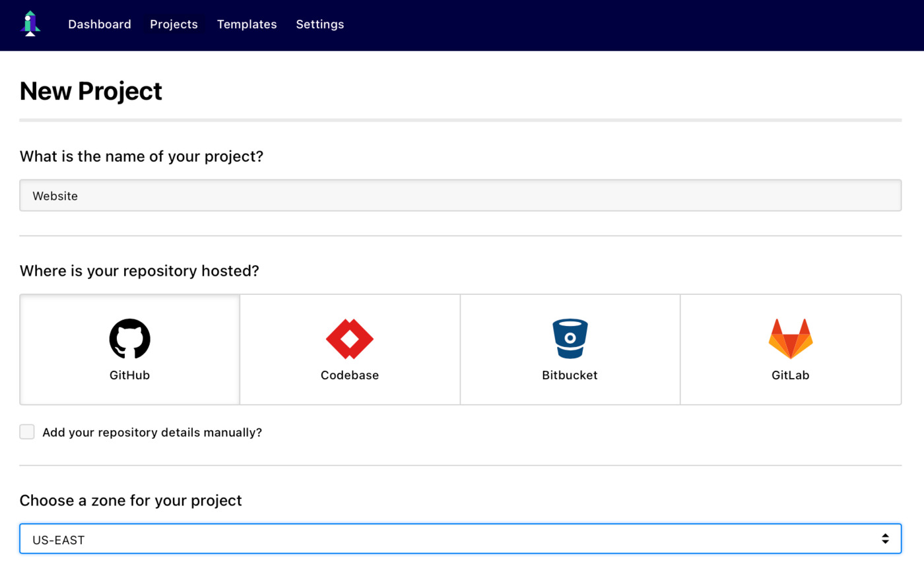Click the 'New Project' heading
Viewport: 924px width, 576px height.
tap(91, 91)
